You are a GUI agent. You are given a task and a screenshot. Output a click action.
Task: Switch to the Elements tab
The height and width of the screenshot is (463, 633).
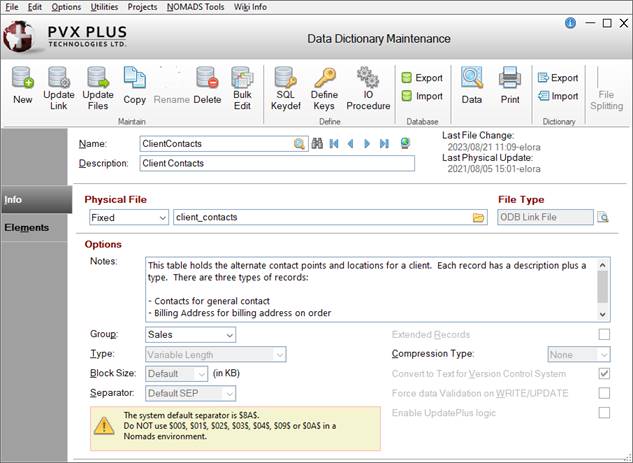coord(34,228)
